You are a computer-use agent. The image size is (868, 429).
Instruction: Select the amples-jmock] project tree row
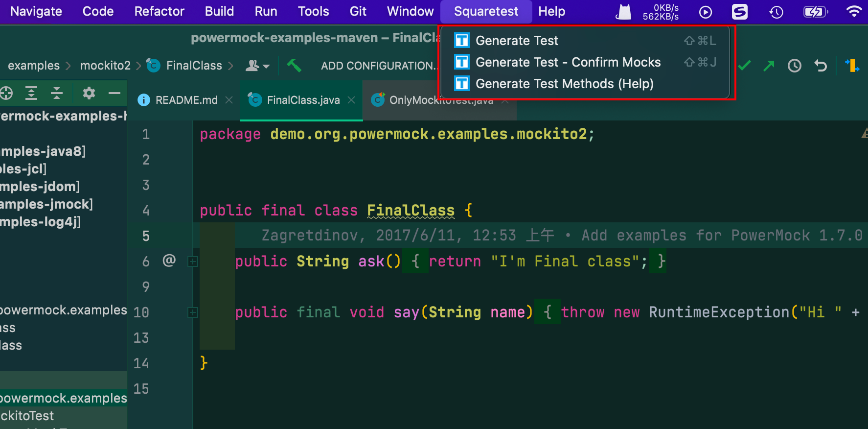[x=64, y=204]
